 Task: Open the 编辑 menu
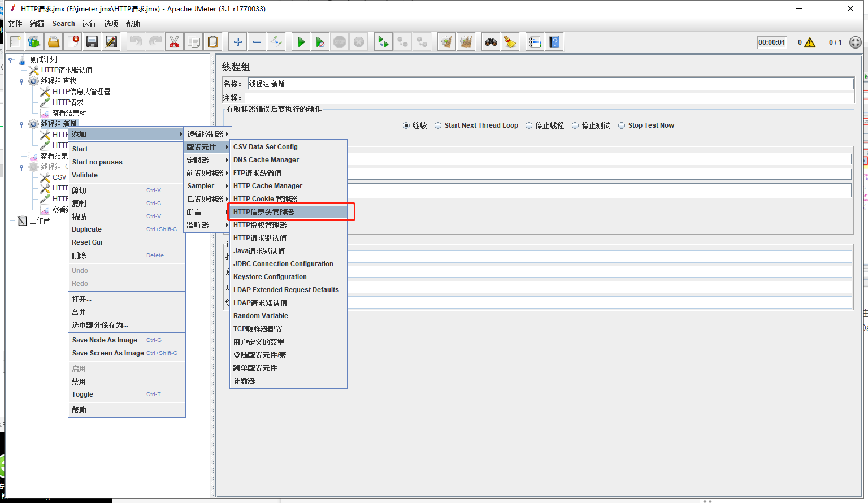pyautogui.click(x=37, y=24)
